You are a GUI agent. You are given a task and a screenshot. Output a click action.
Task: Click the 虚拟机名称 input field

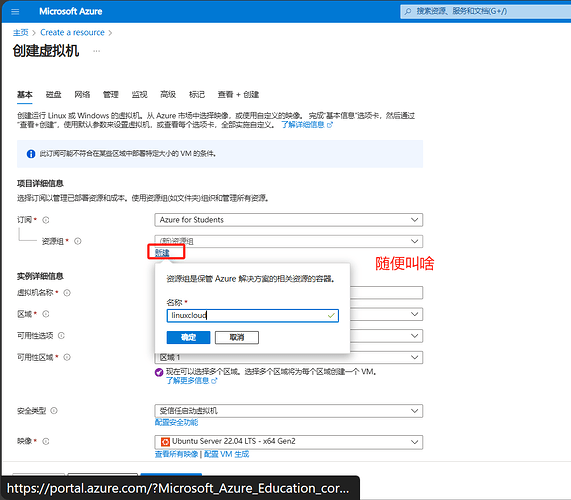click(x=386, y=293)
